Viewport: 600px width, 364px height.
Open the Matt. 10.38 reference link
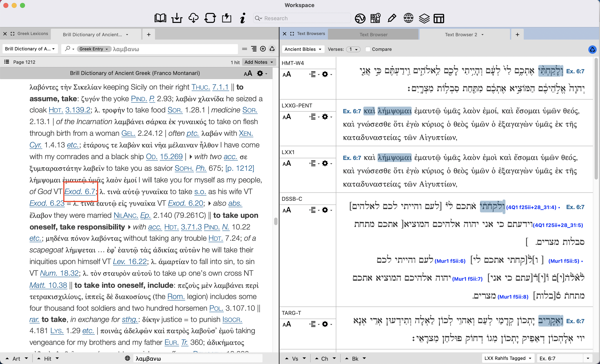coord(48,285)
